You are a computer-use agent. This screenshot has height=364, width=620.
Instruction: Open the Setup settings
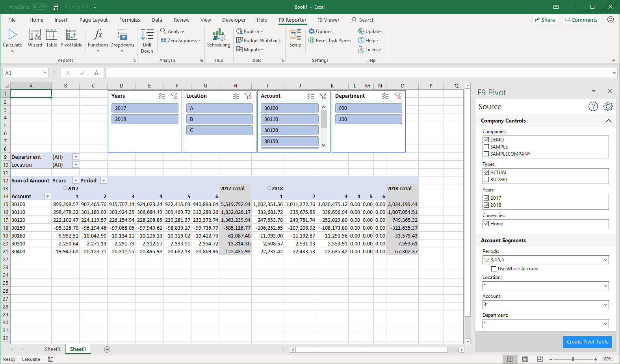point(295,38)
